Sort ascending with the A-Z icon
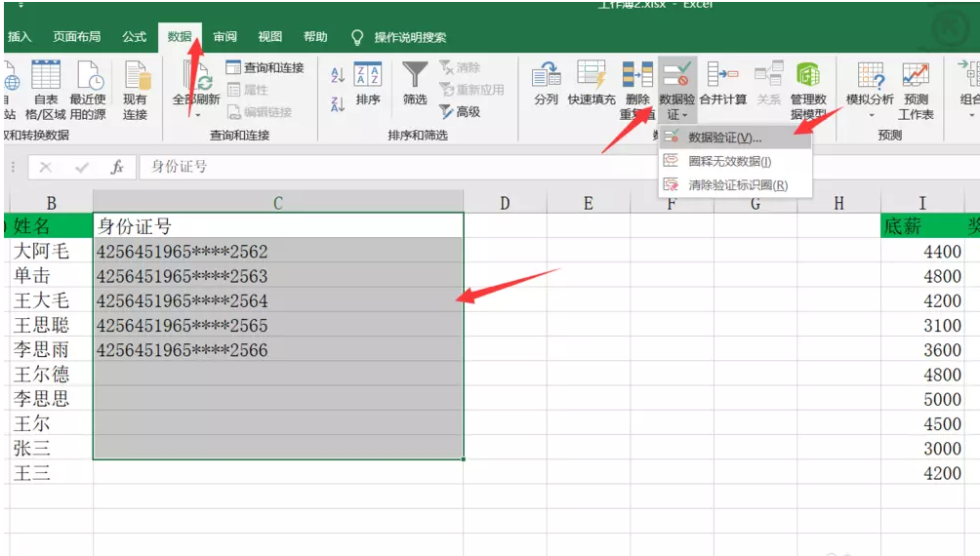The height and width of the screenshot is (556, 980). (x=338, y=75)
